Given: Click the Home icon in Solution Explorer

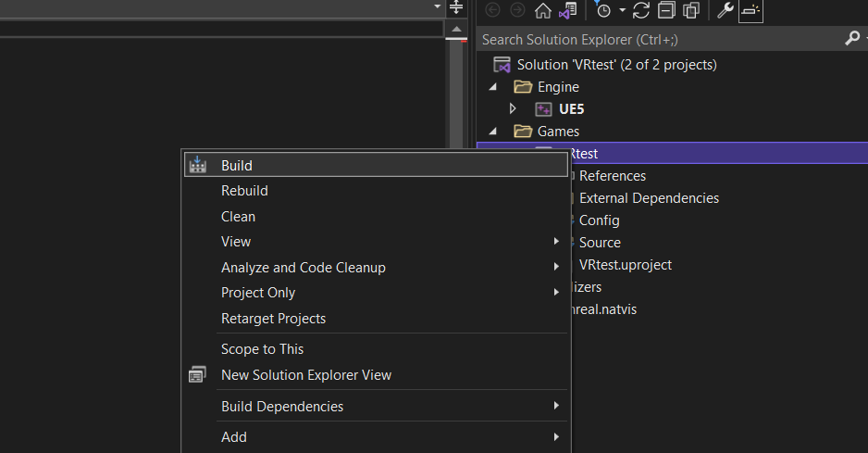Looking at the screenshot, I should 543,10.
